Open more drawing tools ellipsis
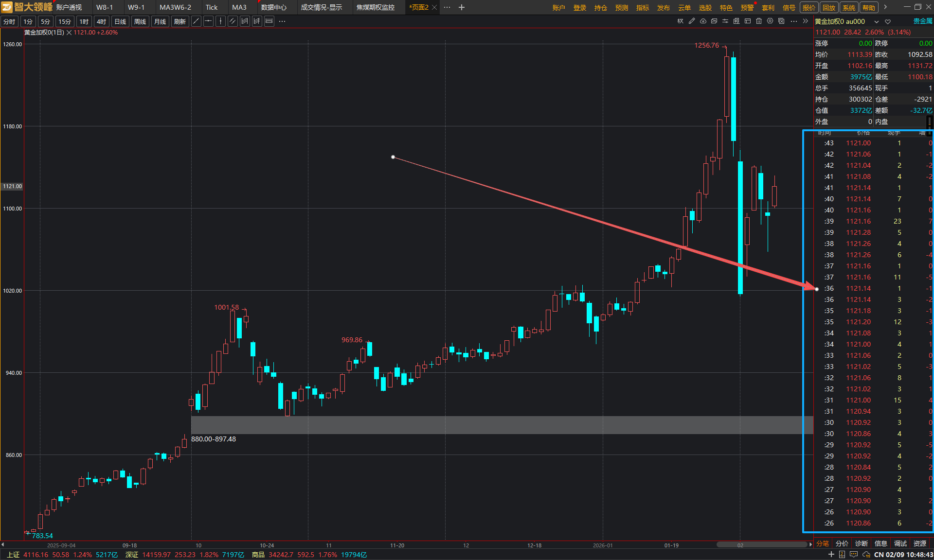934x560 pixels. [282, 21]
